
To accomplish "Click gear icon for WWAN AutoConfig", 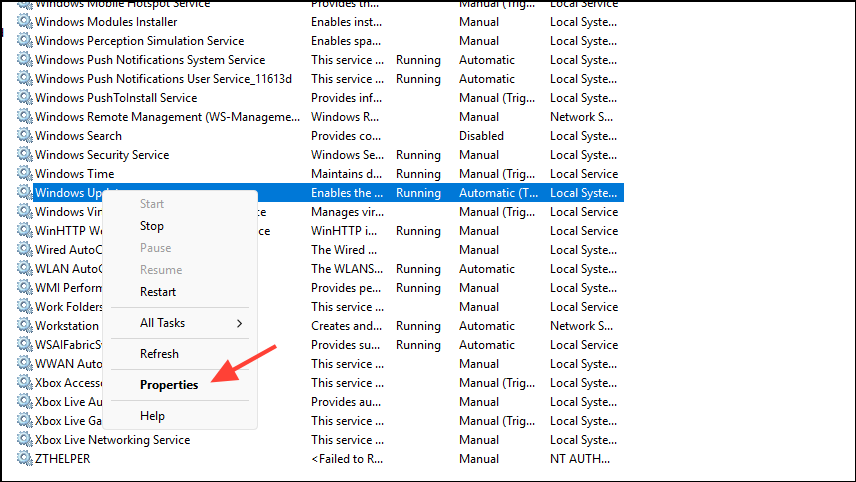I will [25, 364].
